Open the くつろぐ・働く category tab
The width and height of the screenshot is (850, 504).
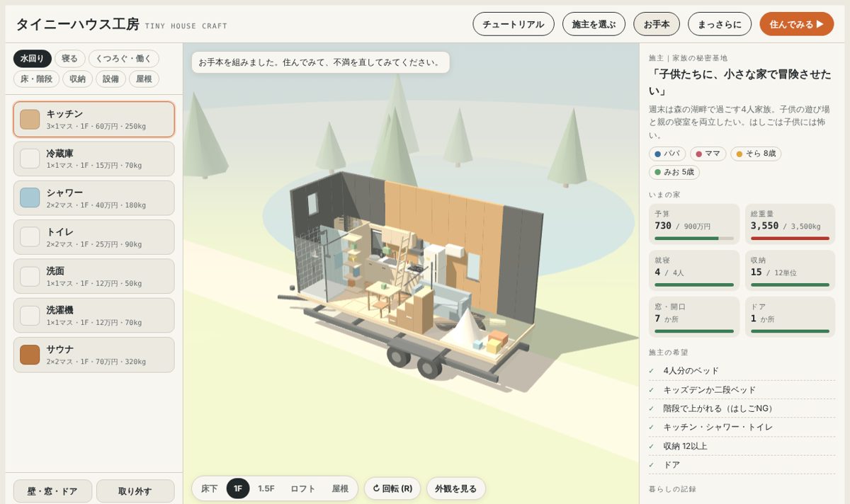click(x=124, y=59)
